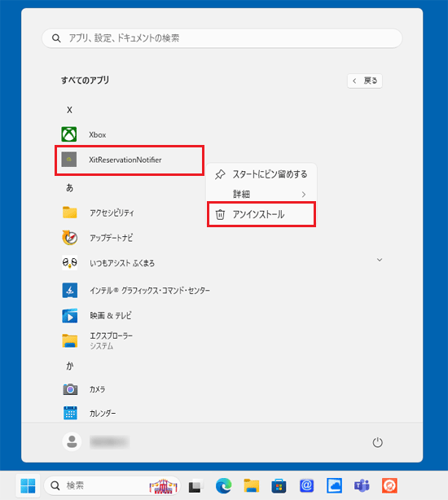Open インテル グラフィックス・コマンド・センター entry

click(x=150, y=291)
